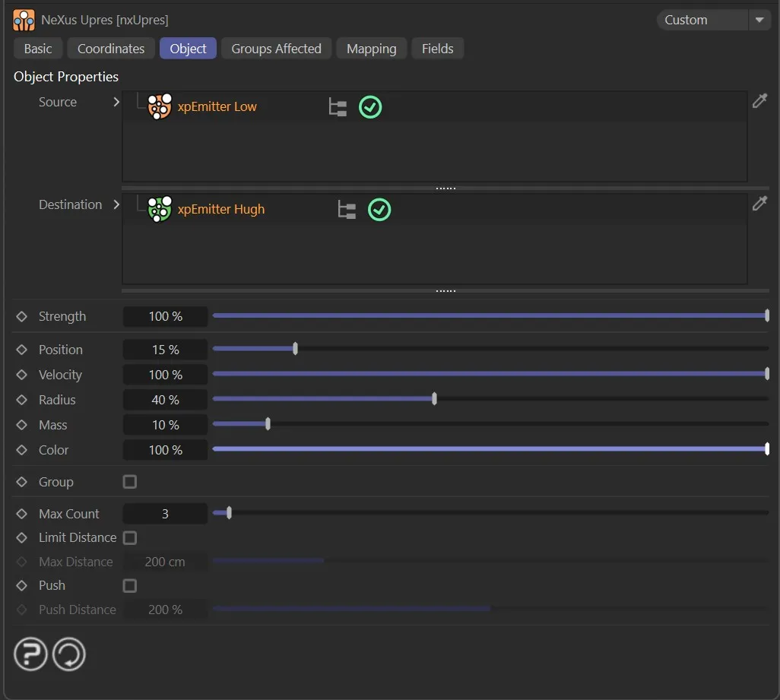Switch to the Groups Affected tab
Image resolution: width=780 pixels, height=700 pixels.
tap(276, 49)
